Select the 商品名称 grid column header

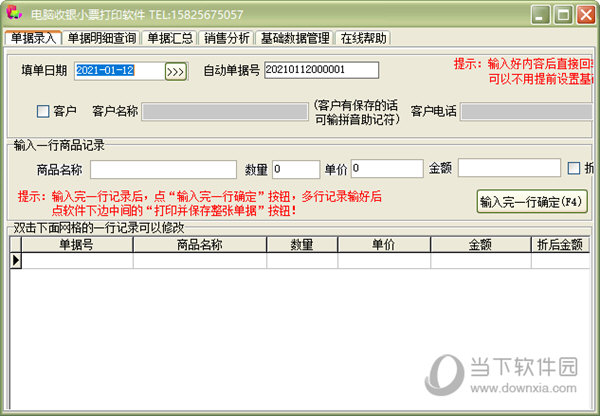click(200, 245)
